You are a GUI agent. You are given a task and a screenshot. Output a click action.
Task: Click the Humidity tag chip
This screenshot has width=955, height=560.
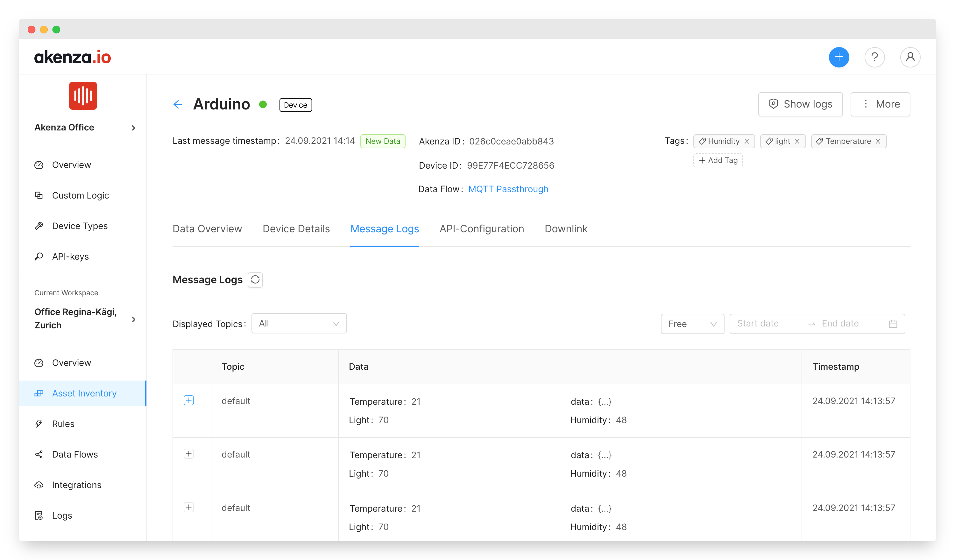click(x=724, y=141)
